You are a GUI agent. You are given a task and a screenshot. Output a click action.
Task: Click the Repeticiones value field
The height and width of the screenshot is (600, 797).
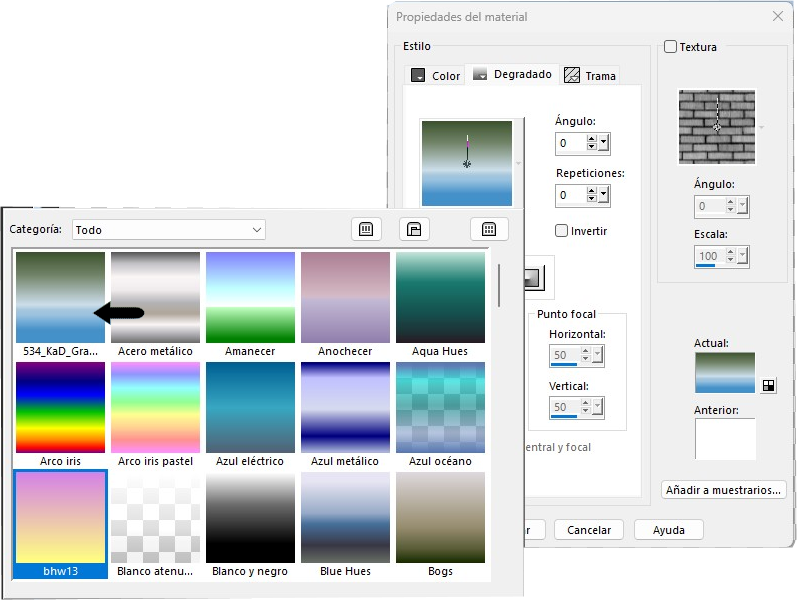pyautogui.click(x=571, y=195)
